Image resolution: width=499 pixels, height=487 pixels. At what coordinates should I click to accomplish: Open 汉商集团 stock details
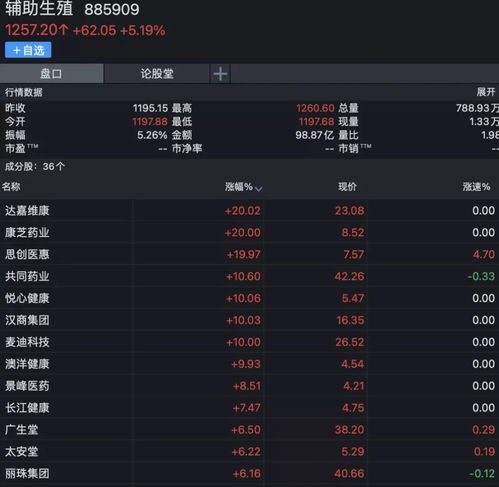249,320
